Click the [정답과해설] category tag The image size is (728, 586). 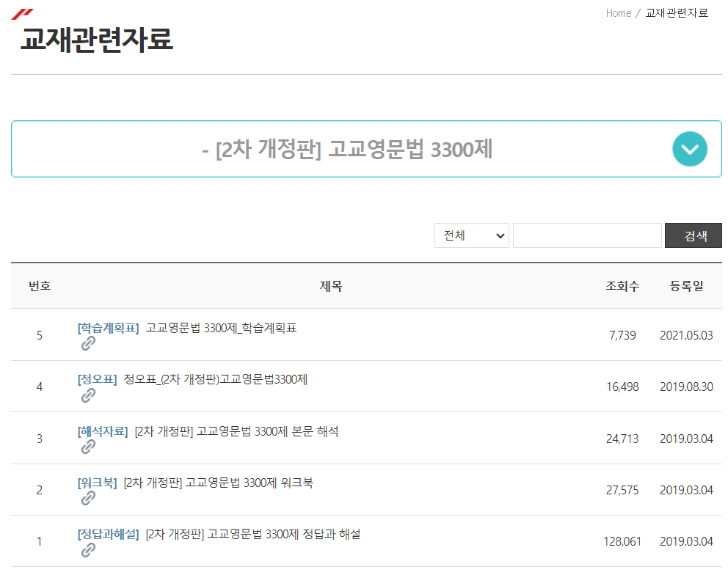[x=108, y=535]
